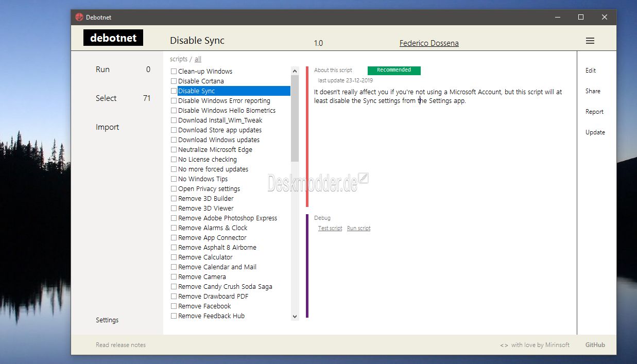Click the 'with love by Mirinsoft' footer text
The image size is (637, 364).
[x=540, y=345]
